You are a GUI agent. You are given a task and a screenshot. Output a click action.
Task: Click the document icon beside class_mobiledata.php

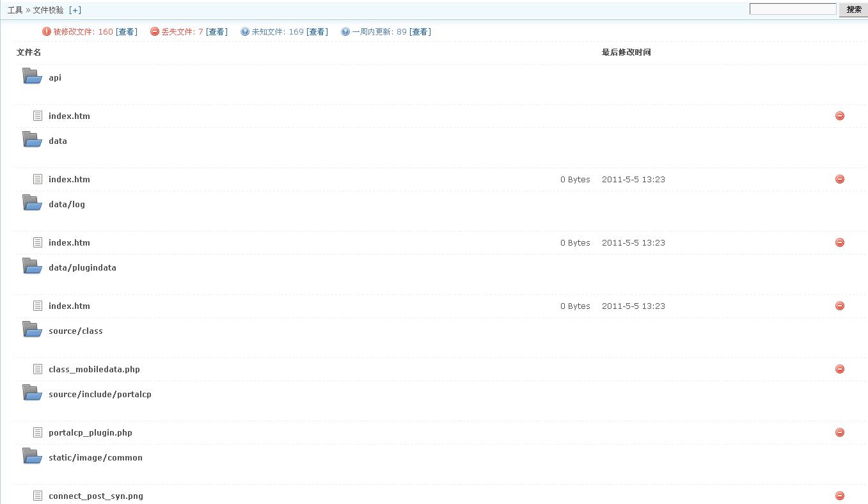(x=38, y=369)
